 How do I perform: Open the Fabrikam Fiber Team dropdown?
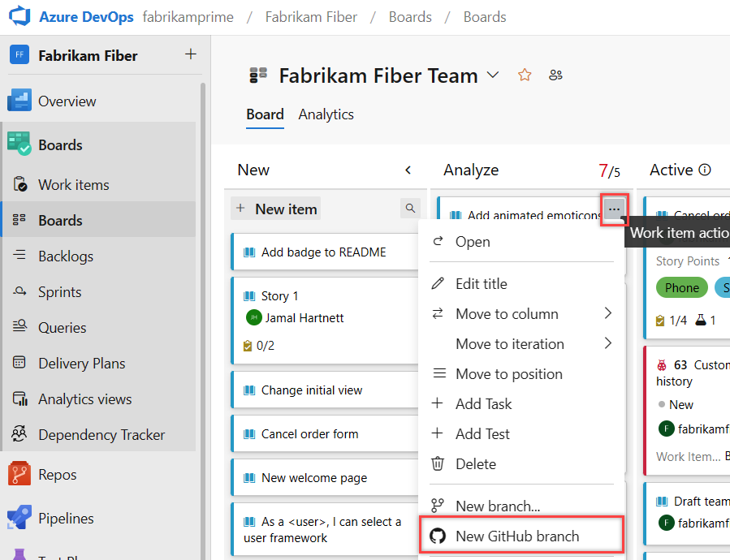point(492,74)
